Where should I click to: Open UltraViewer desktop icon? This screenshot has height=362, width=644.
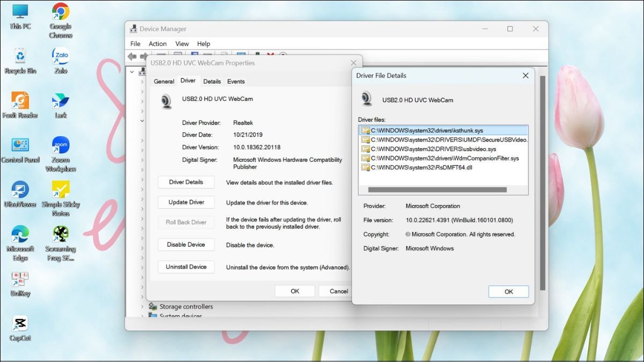pyautogui.click(x=20, y=190)
